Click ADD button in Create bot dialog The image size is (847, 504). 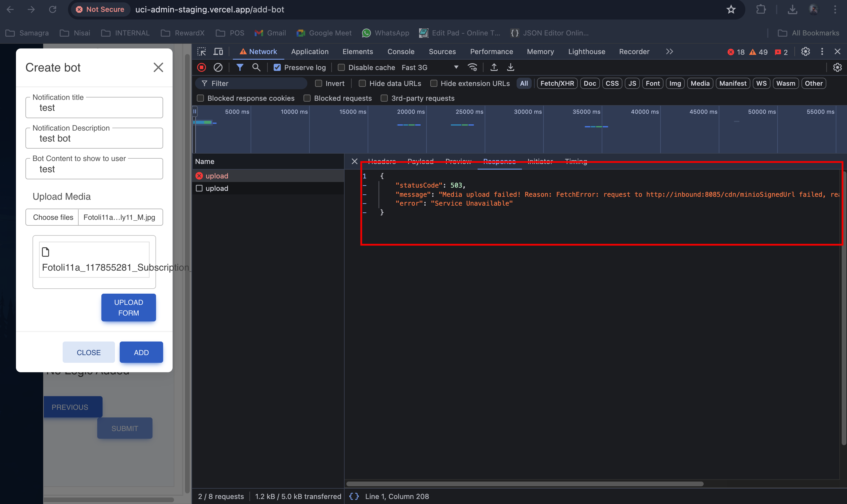click(x=142, y=352)
